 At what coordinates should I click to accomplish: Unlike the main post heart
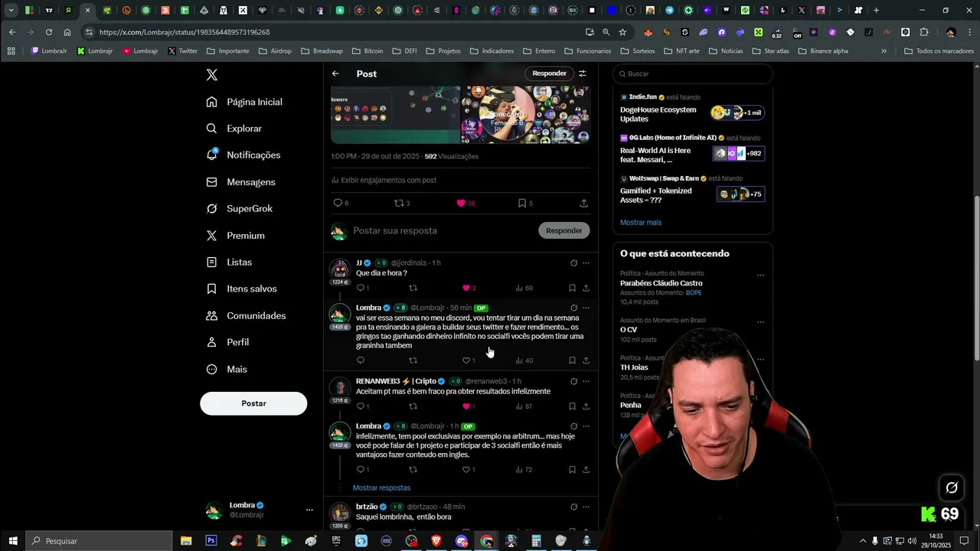(461, 203)
